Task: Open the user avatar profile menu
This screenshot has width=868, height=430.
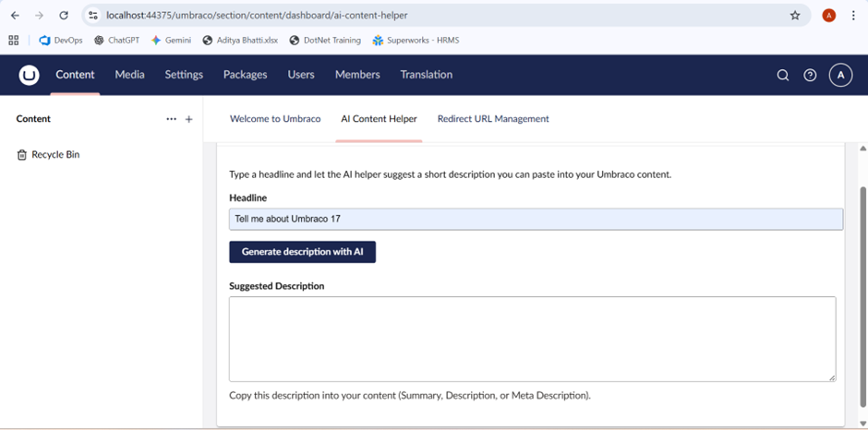Action: tap(839, 76)
